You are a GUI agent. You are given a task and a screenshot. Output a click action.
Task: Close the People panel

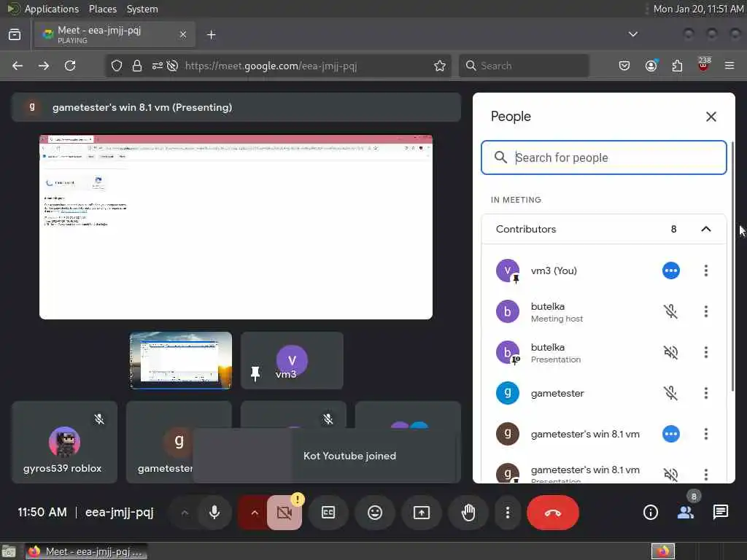(x=711, y=117)
